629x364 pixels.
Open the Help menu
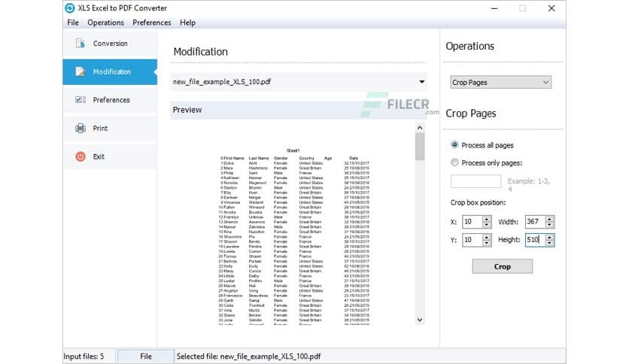pos(187,23)
